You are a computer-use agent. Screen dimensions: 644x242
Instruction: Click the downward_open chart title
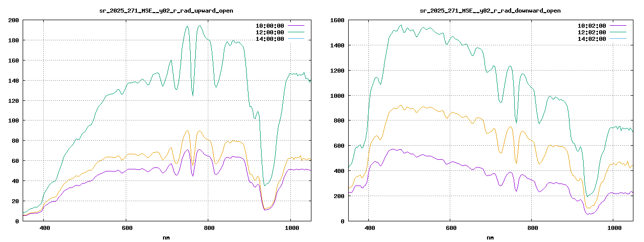pos(490,11)
